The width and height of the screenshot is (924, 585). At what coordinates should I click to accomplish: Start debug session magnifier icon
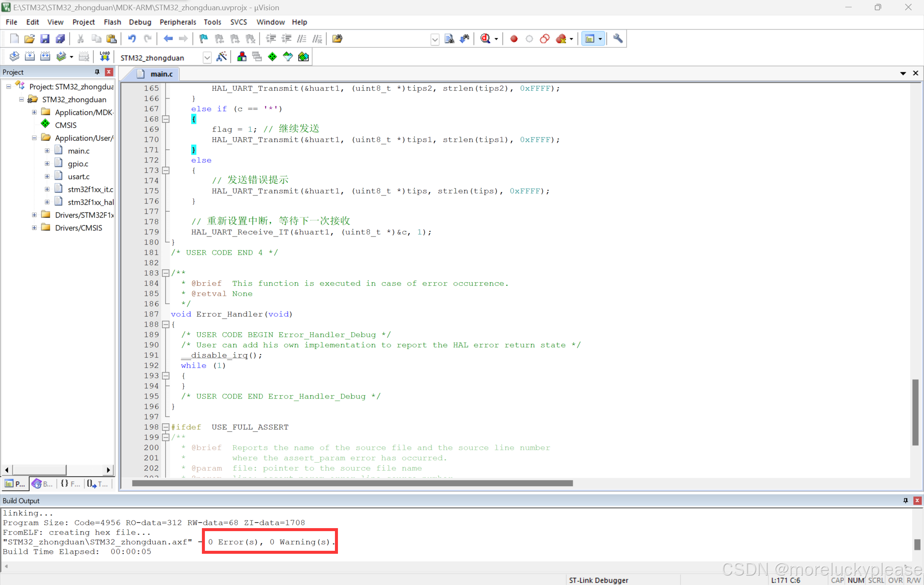coord(486,39)
